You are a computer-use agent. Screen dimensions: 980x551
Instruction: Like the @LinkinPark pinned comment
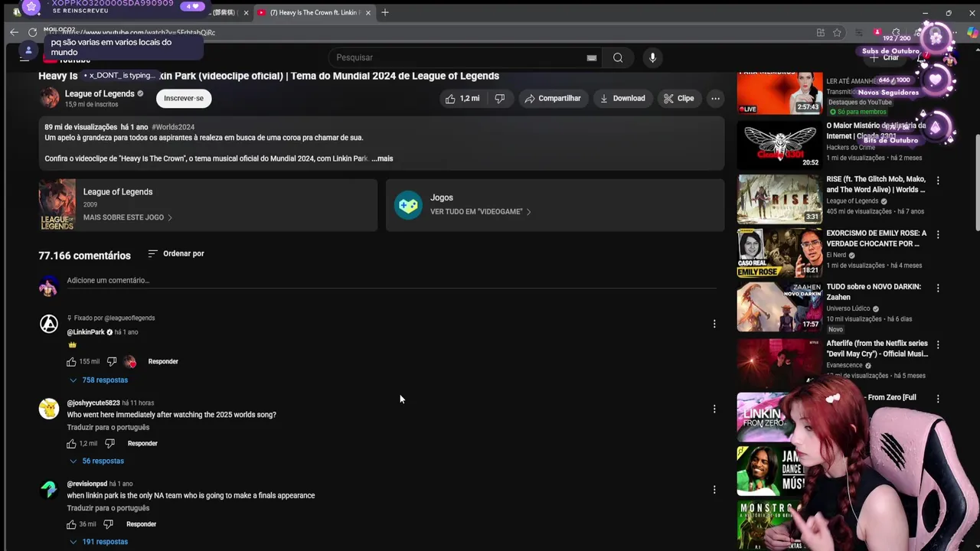[71, 361]
